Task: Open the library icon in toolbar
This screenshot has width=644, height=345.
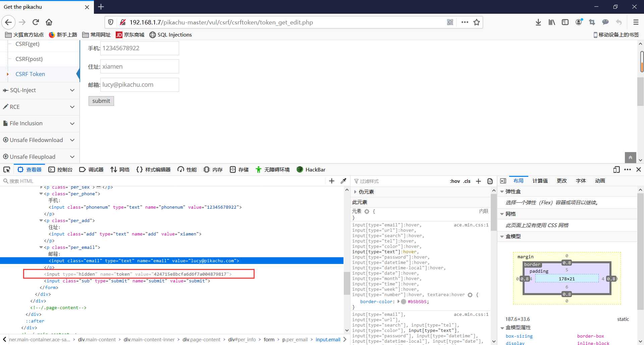Action: point(552,22)
